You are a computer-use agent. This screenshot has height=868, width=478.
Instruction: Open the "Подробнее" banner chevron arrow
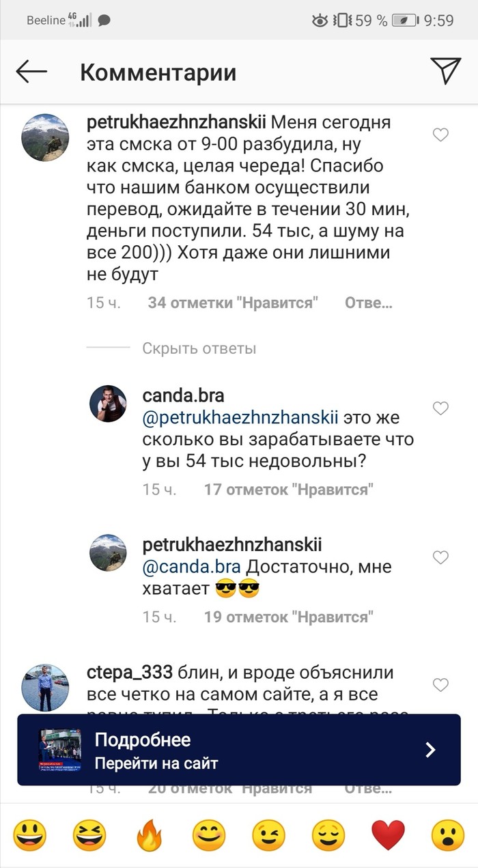[430, 750]
